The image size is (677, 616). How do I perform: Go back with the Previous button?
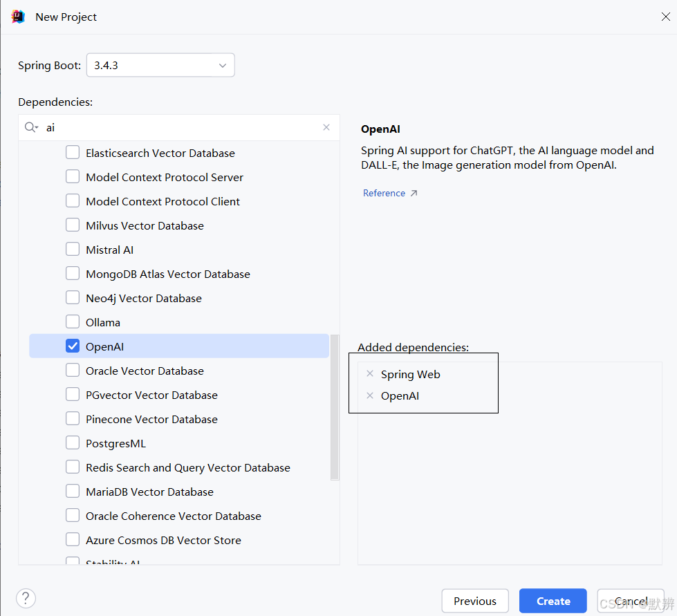(475, 601)
